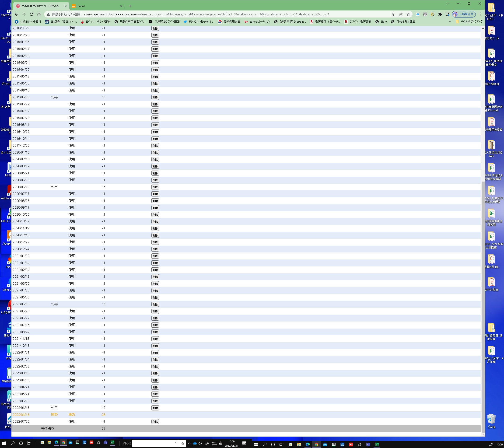Open the taskbar address dropdown arrow
The height and width of the screenshot is (448, 504).
(x=176, y=443)
